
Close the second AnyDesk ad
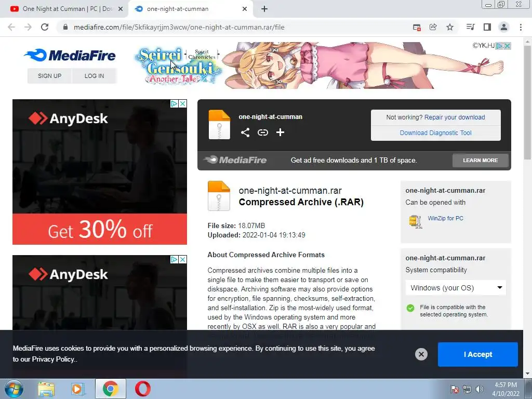click(x=182, y=260)
